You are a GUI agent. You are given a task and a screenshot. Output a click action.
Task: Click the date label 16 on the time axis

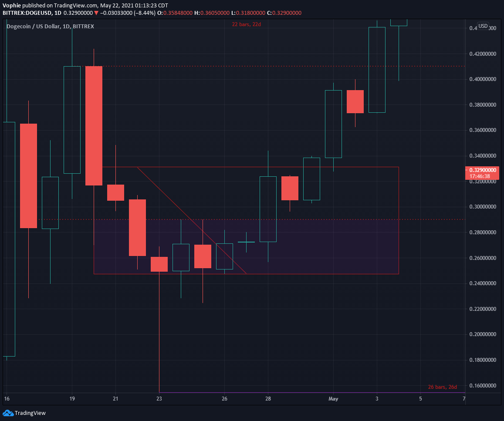coord(7,399)
